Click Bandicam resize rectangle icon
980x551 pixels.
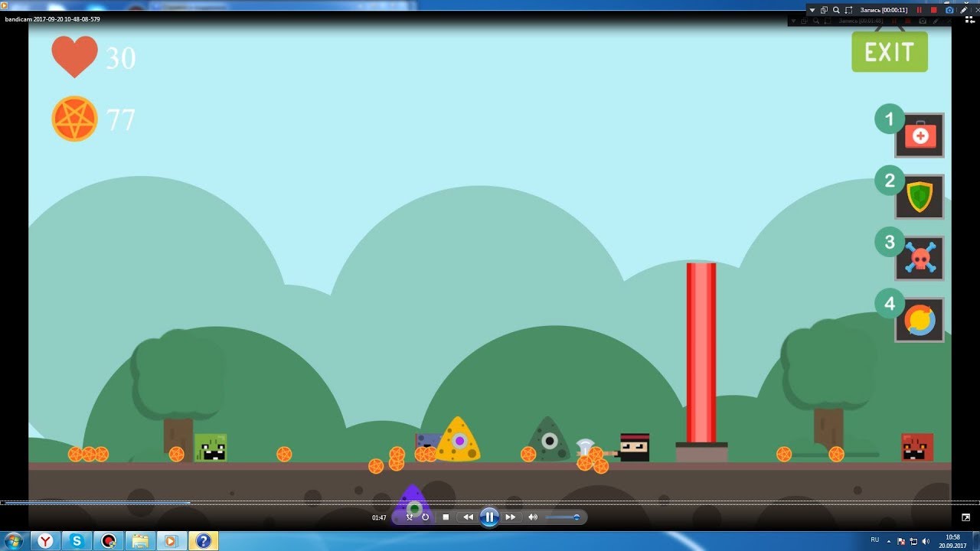tap(849, 10)
